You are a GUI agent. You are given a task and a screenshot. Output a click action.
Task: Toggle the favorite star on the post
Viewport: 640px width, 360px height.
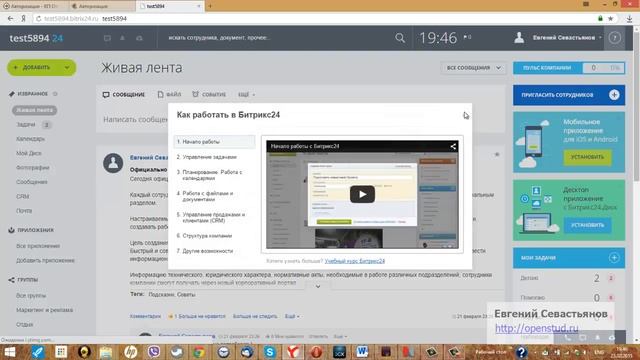[497, 154]
